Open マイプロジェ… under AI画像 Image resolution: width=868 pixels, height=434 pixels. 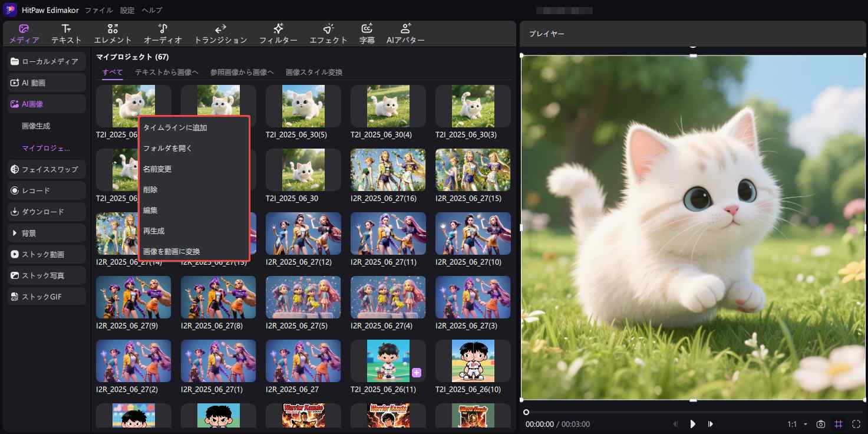(46, 148)
